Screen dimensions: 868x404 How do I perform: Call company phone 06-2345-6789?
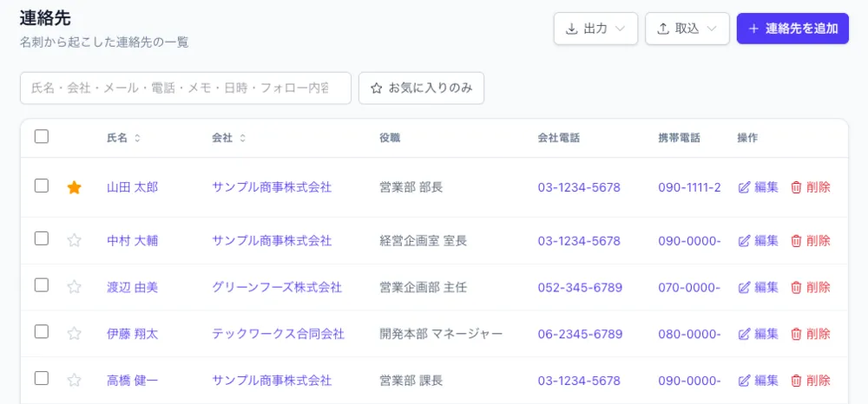(580, 334)
